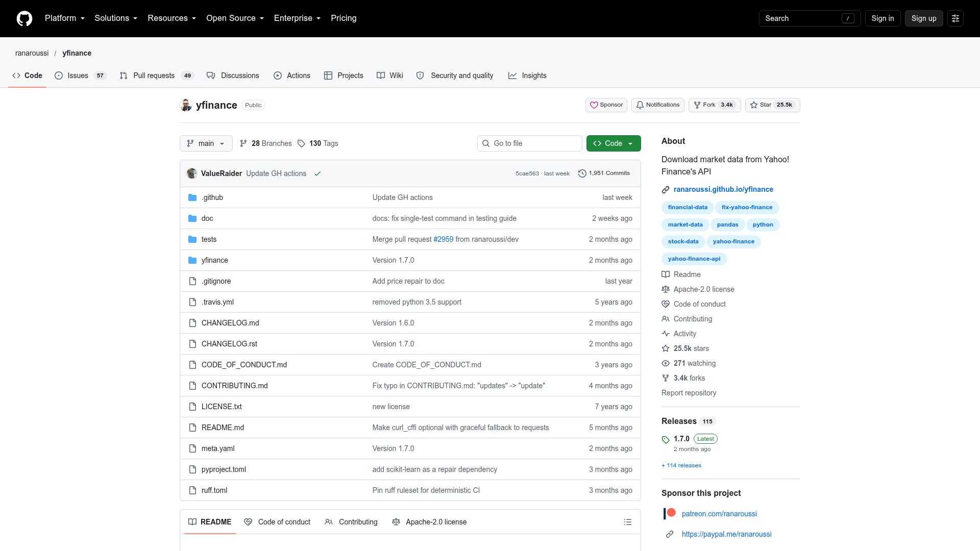Expand the Solutions menu
This screenshot has height=551, width=980.
click(x=116, y=18)
